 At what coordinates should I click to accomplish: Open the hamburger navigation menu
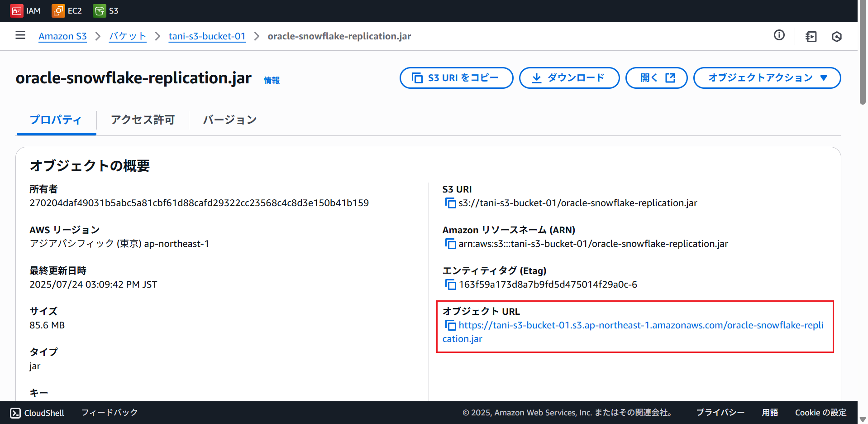pyautogui.click(x=20, y=35)
